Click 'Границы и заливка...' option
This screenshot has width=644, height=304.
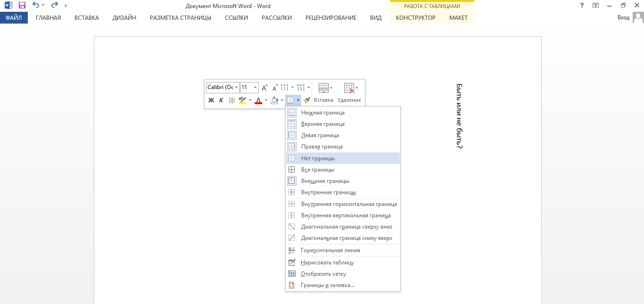pos(328,285)
